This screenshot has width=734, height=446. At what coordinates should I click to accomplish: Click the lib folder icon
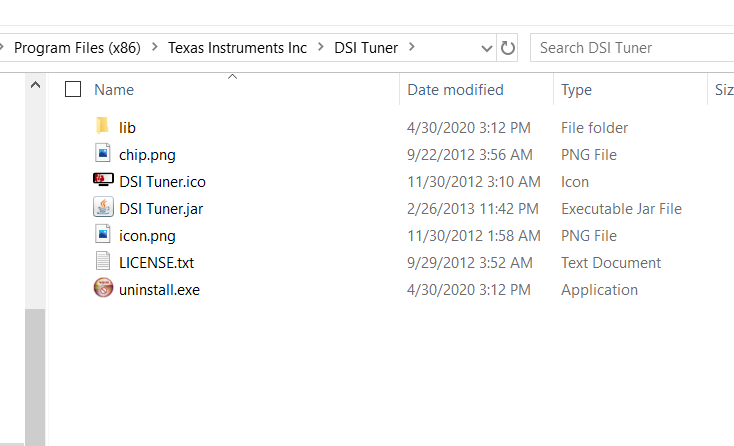[103, 126]
